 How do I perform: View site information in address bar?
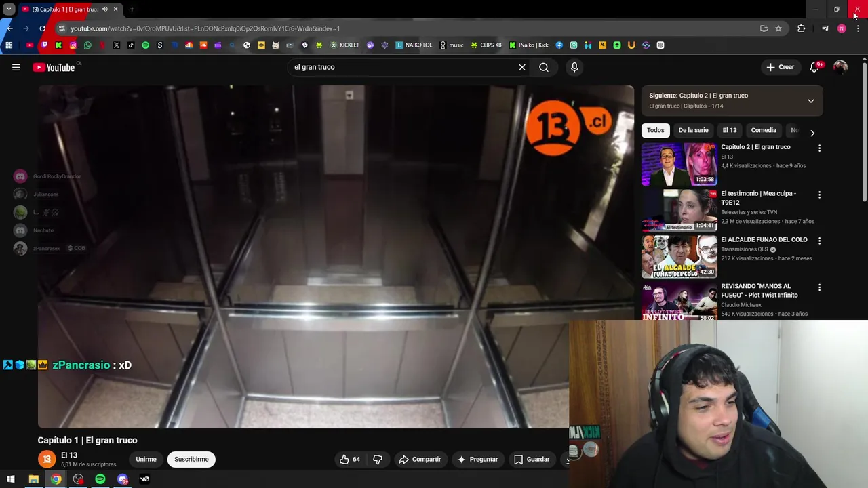pyautogui.click(x=62, y=28)
